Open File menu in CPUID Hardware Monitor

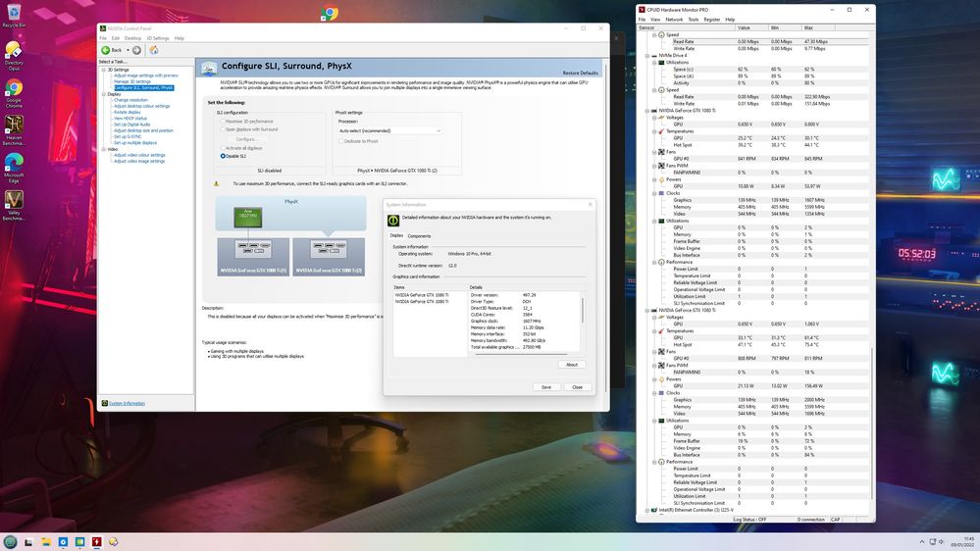(642, 20)
